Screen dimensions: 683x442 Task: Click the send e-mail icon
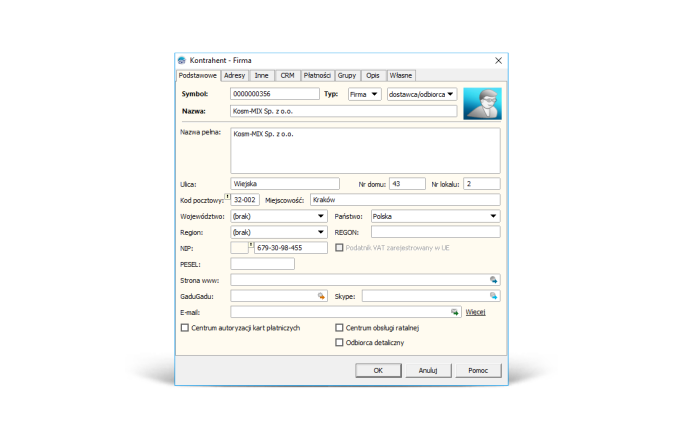coord(455,312)
